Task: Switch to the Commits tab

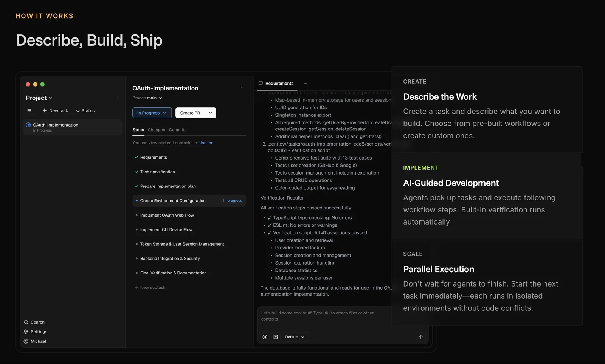Action: pyautogui.click(x=177, y=130)
